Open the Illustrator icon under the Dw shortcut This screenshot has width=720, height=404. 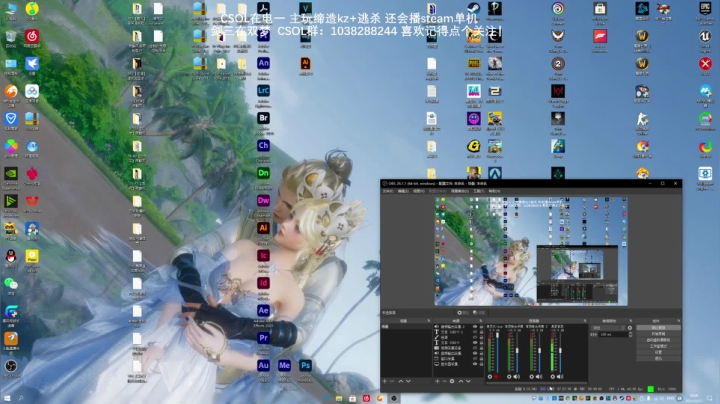click(263, 228)
